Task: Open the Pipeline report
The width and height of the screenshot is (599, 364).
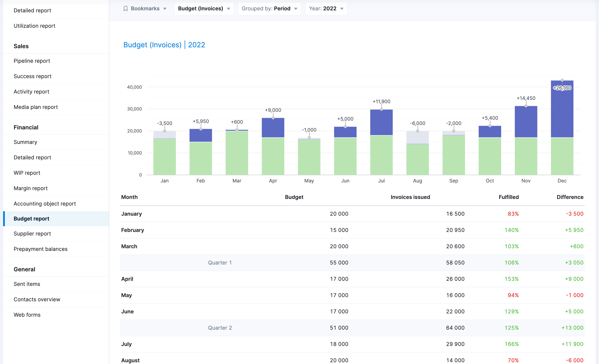Action: point(32,61)
